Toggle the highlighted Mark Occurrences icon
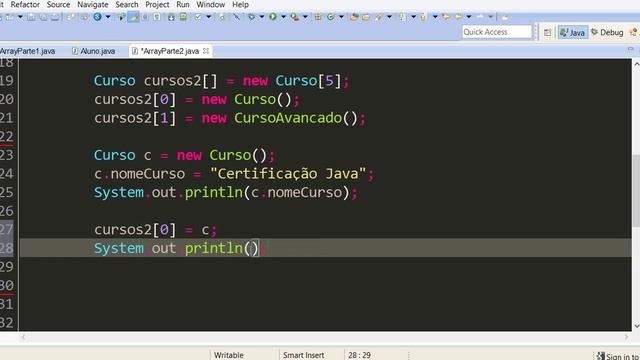Screen dimensions: 640x360 (x=133, y=17)
